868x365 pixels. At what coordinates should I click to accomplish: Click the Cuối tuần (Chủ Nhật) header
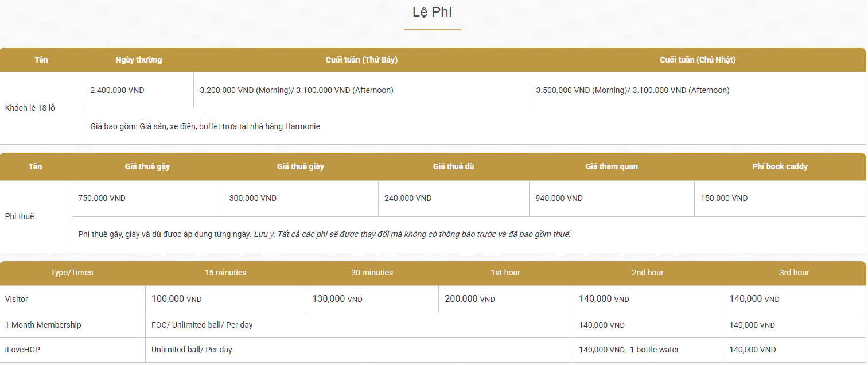[x=698, y=60]
